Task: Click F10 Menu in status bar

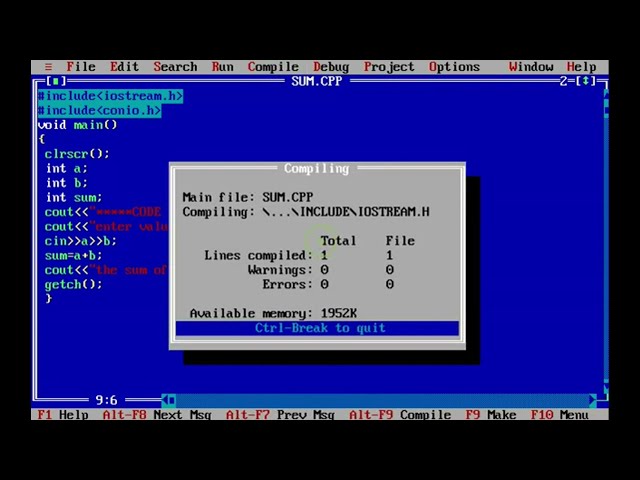Action: [x=559, y=415]
